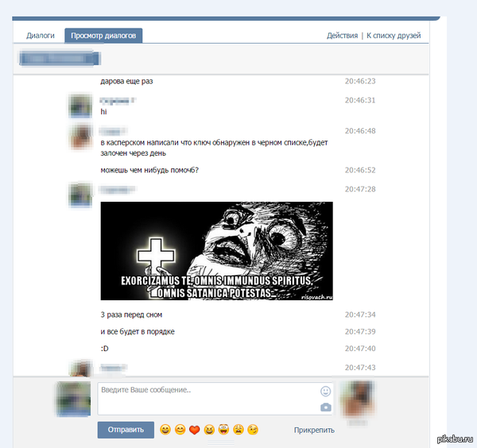Attach a photo with camera icon
Screen dimensions: 477x448
(325, 407)
